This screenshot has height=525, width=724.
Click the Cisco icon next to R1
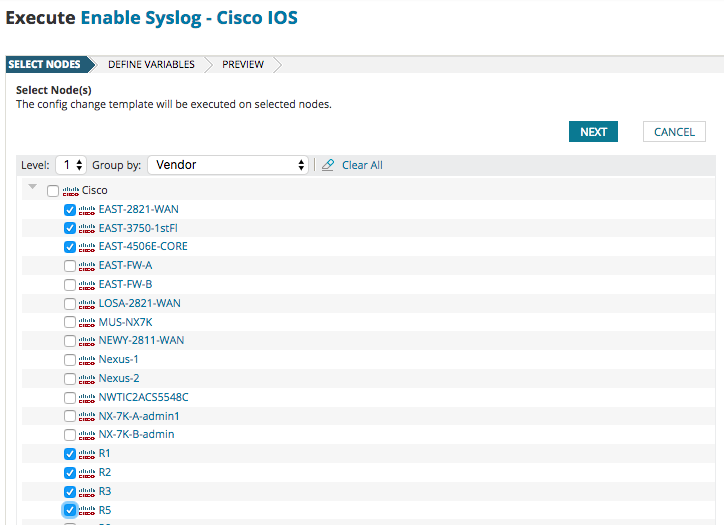tap(88, 454)
